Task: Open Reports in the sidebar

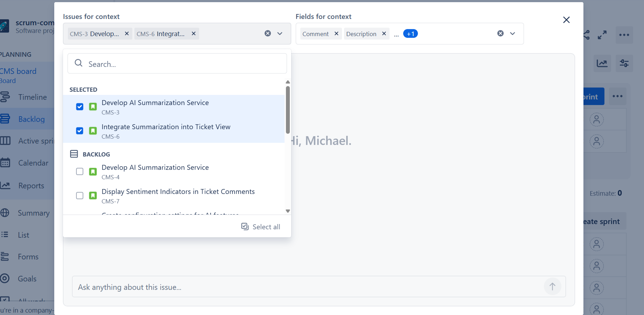Action: click(31, 186)
